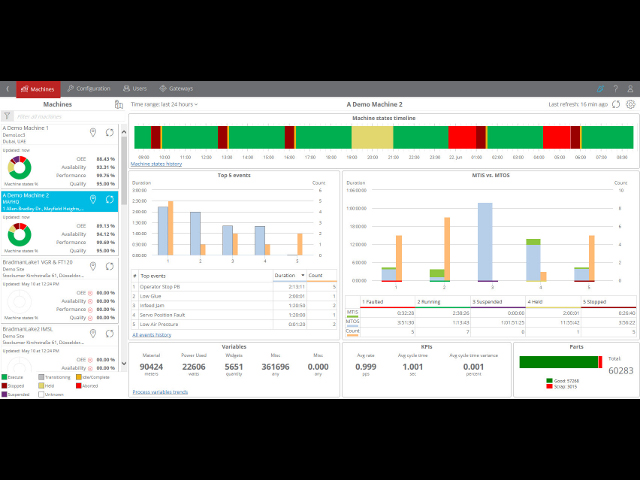Viewport: 640px width, 480px height.
Task: Toggle the Execute state legend box
Action: point(5,377)
